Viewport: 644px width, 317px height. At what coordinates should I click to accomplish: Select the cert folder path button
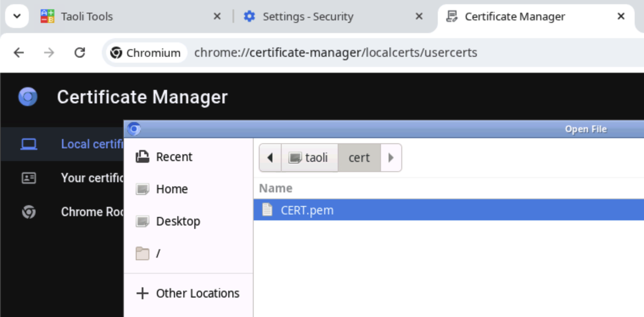coord(359,158)
